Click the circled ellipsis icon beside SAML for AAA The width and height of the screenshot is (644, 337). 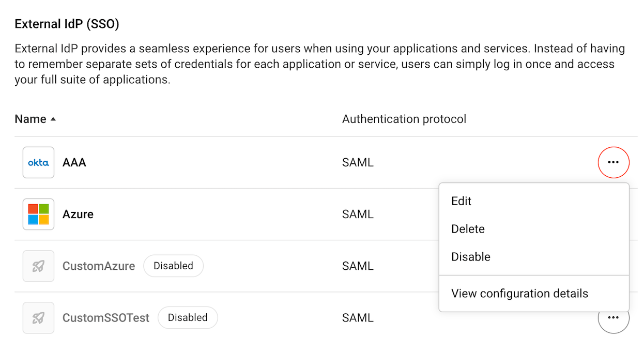click(x=614, y=162)
